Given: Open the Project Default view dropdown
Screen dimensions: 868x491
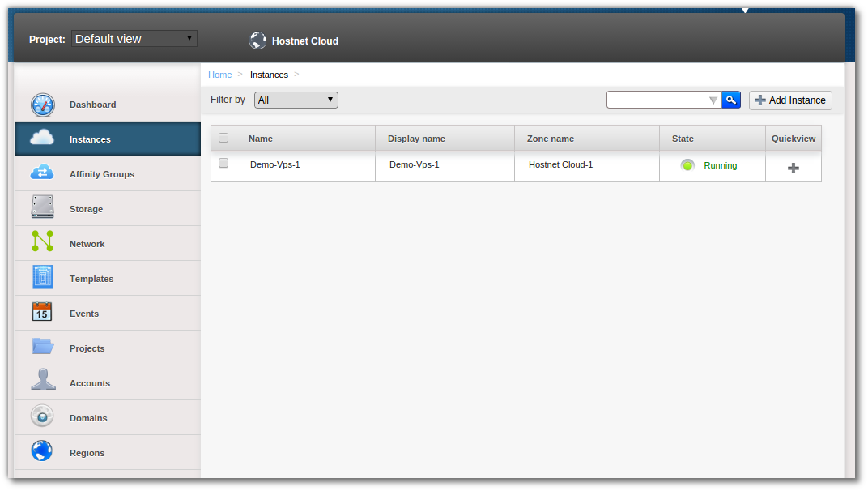Looking at the screenshot, I should pos(134,39).
